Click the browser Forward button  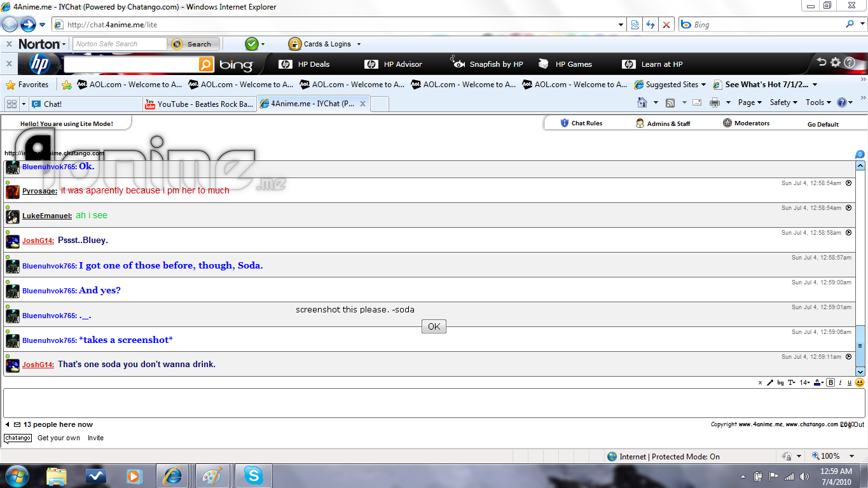point(28,25)
